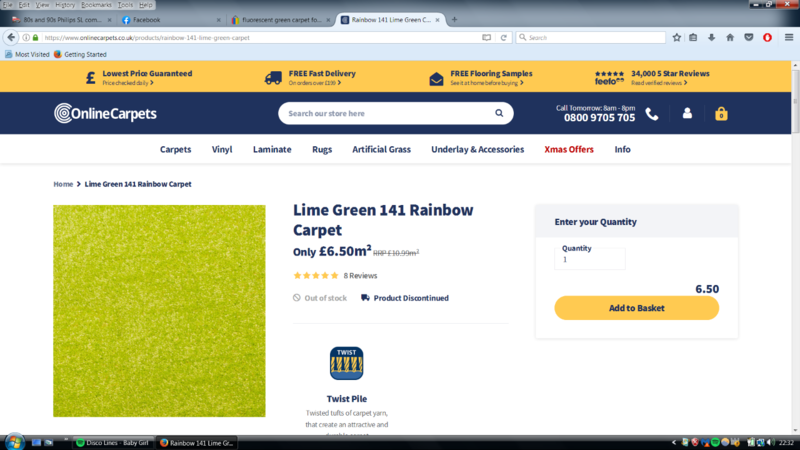Toggle reader view icon in address bar
The height and width of the screenshot is (450, 800).
[x=487, y=38]
